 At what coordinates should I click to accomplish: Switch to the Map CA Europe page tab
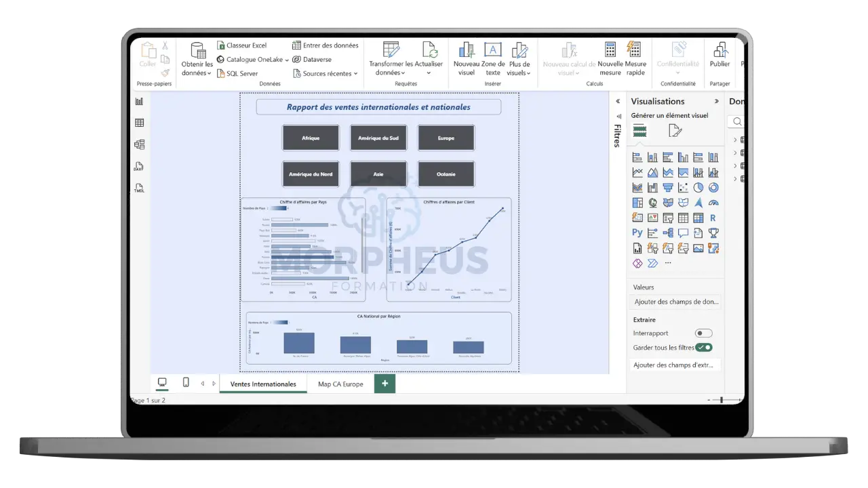click(340, 383)
